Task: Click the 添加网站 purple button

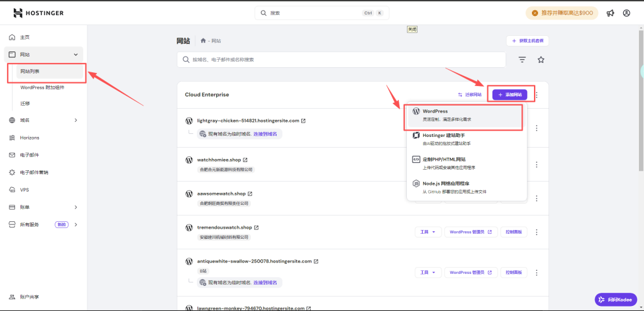Action: click(x=509, y=95)
